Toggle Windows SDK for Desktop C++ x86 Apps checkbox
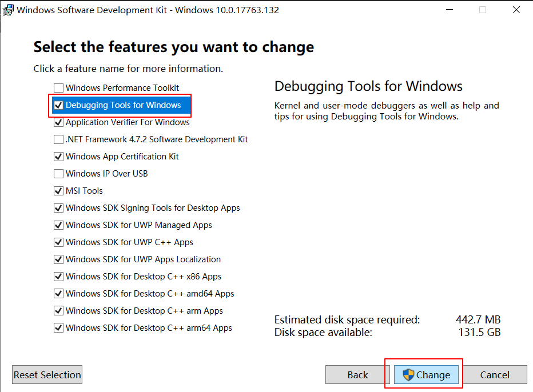The width and height of the screenshot is (533, 392). click(58, 277)
